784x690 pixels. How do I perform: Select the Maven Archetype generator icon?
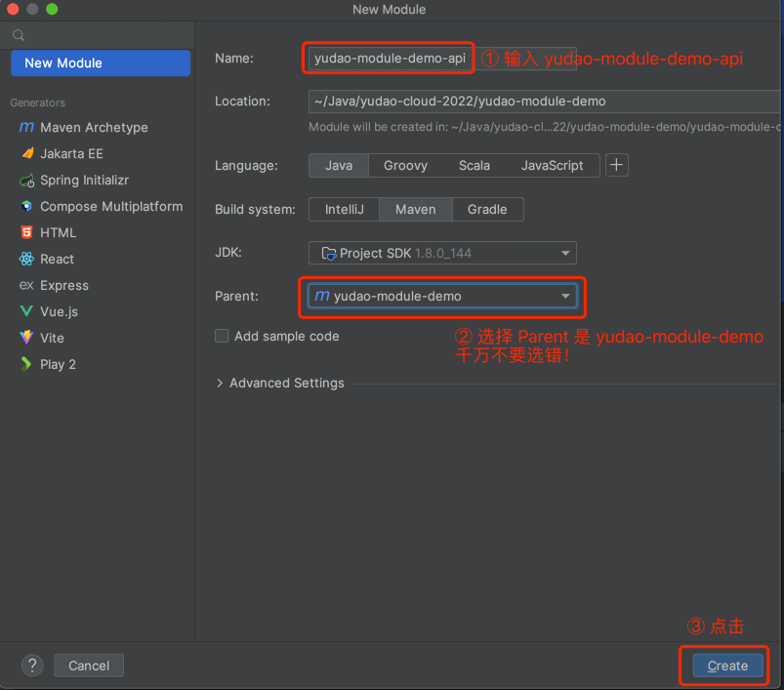pos(25,128)
